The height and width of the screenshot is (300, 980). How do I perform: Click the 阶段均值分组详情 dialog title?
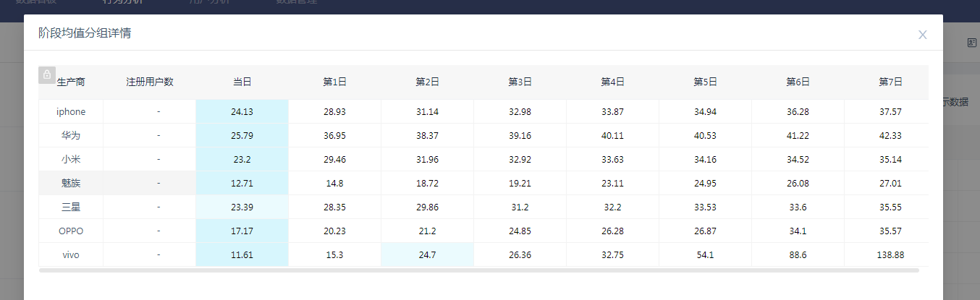click(x=85, y=33)
